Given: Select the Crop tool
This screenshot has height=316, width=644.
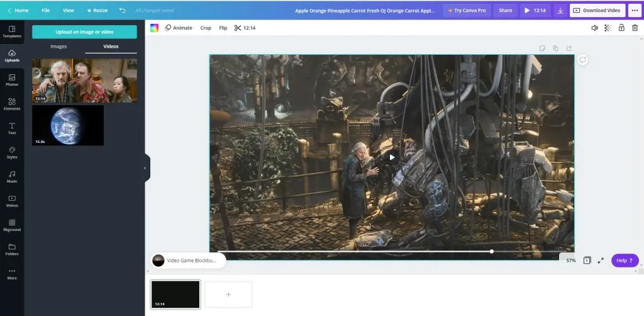Looking at the screenshot, I should pyautogui.click(x=206, y=28).
